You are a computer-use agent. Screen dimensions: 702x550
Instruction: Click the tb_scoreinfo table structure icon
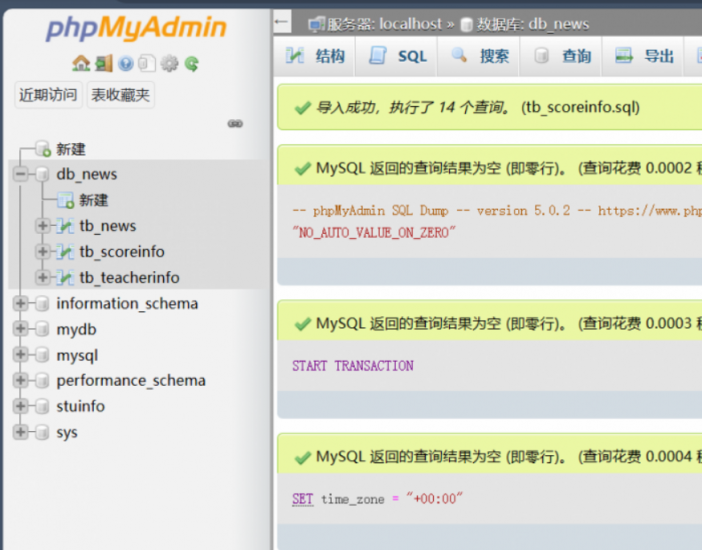[x=65, y=252]
